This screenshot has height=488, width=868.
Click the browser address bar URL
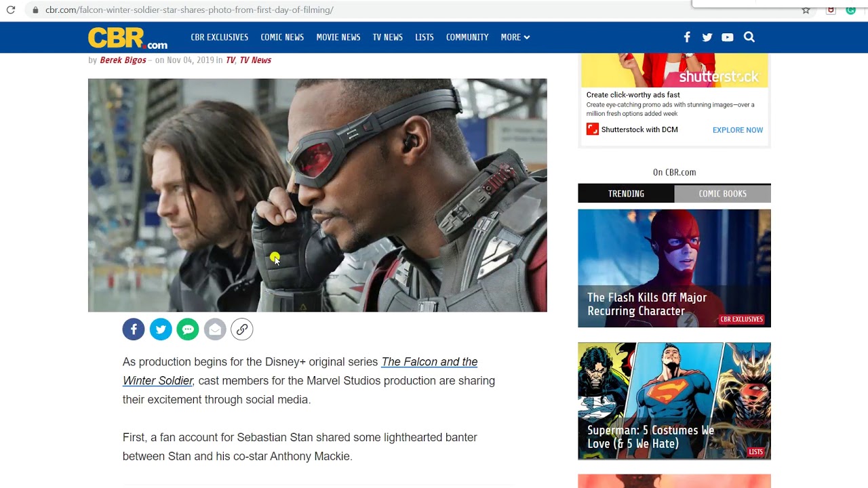[189, 10]
